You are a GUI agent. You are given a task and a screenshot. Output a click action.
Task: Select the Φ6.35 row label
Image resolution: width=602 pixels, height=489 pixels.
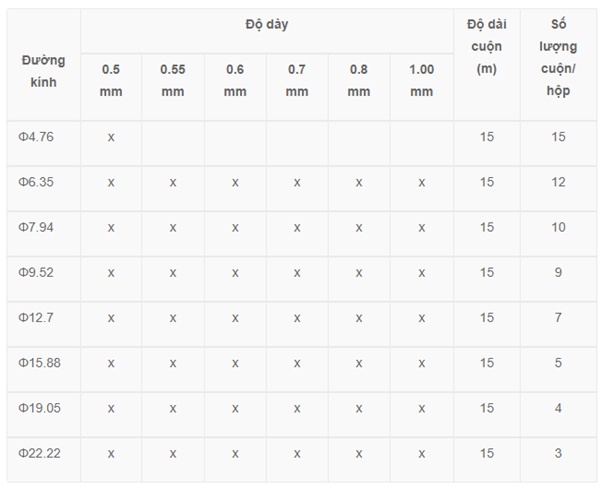[36, 182]
